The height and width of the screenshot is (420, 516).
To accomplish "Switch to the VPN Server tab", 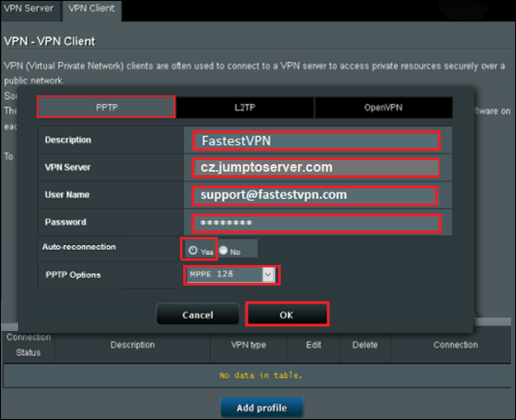I will 29,9.
